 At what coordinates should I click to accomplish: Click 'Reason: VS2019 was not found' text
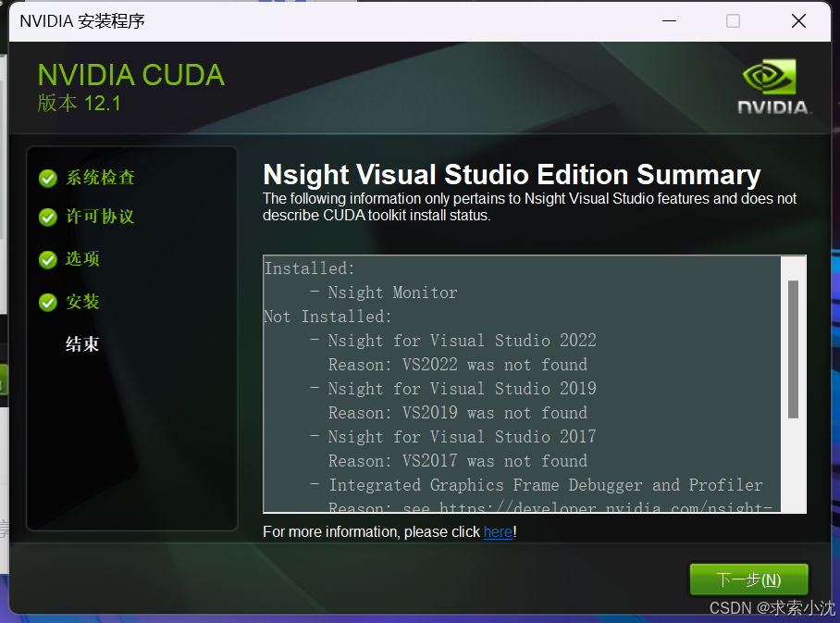(458, 414)
